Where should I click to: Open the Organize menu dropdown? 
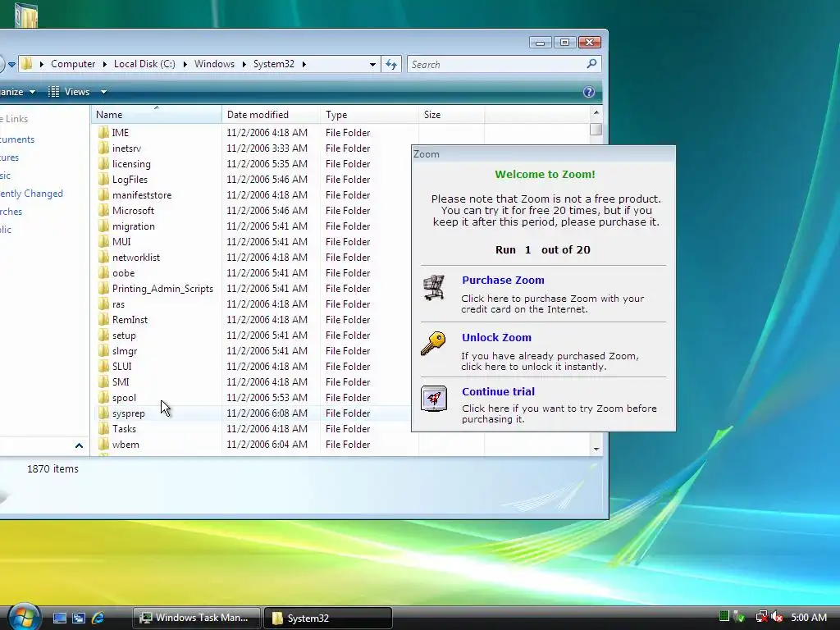tap(33, 92)
